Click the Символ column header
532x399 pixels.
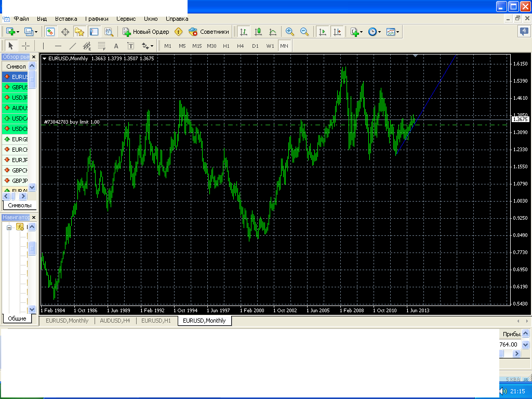coord(16,66)
